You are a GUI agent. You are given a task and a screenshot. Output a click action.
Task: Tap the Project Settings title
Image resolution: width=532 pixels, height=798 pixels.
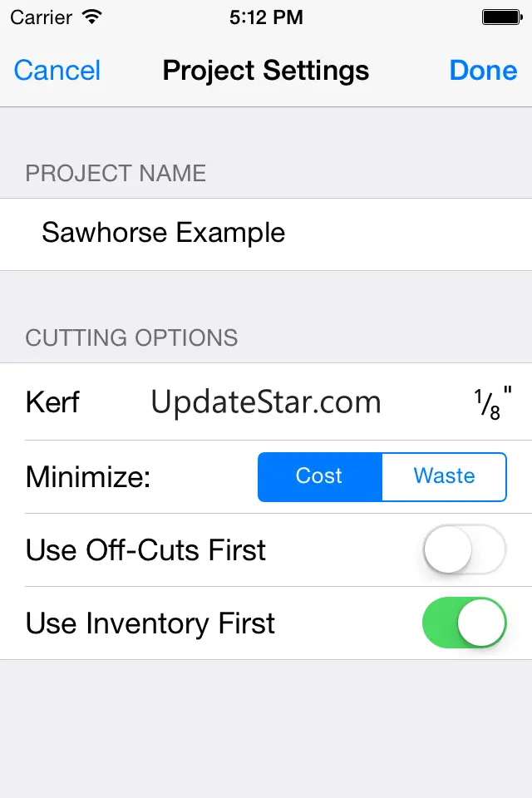(x=266, y=71)
